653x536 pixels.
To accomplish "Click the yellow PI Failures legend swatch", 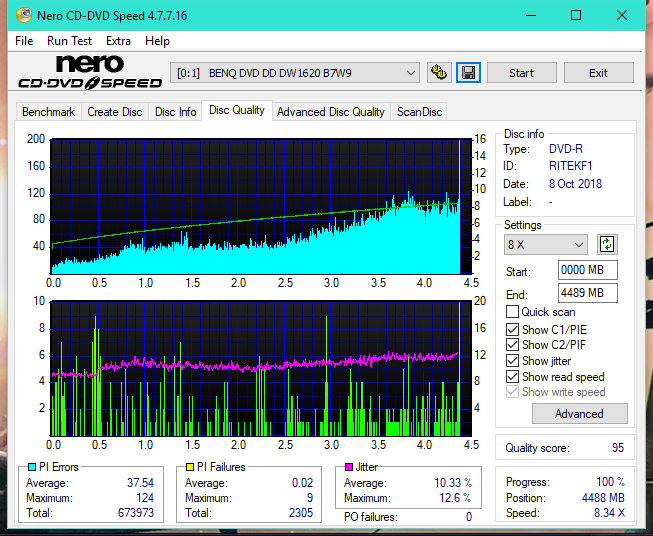I will [x=190, y=467].
